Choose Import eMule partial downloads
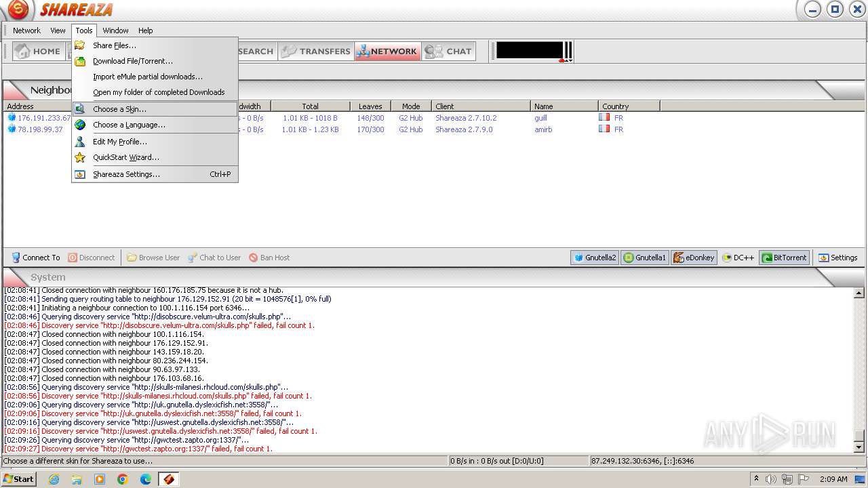The image size is (868, 488). coord(155,77)
